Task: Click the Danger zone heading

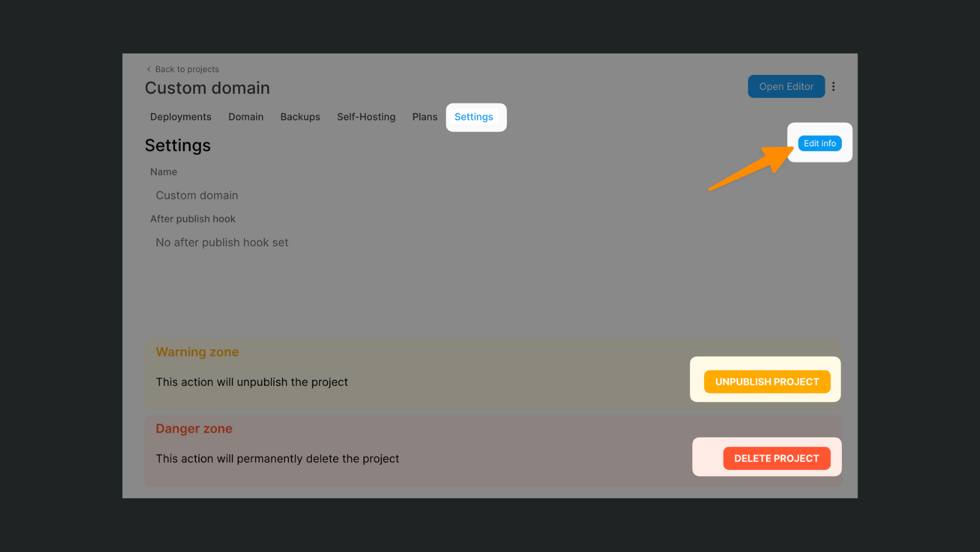Action: tap(194, 428)
